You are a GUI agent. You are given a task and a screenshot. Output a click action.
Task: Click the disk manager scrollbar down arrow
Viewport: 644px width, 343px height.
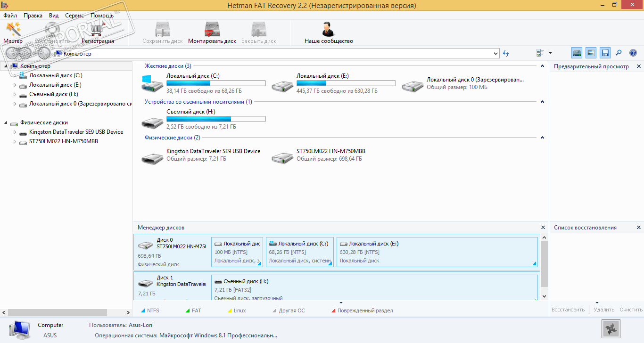545,296
